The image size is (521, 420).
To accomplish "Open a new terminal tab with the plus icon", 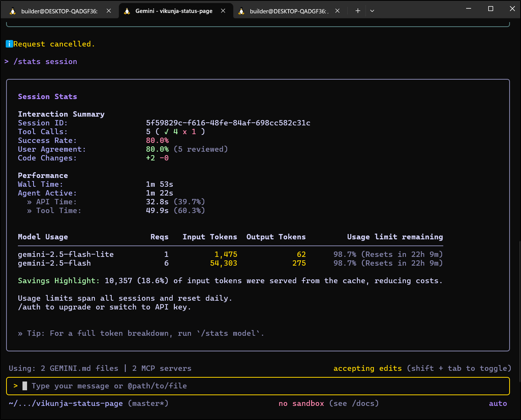I will click(357, 11).
